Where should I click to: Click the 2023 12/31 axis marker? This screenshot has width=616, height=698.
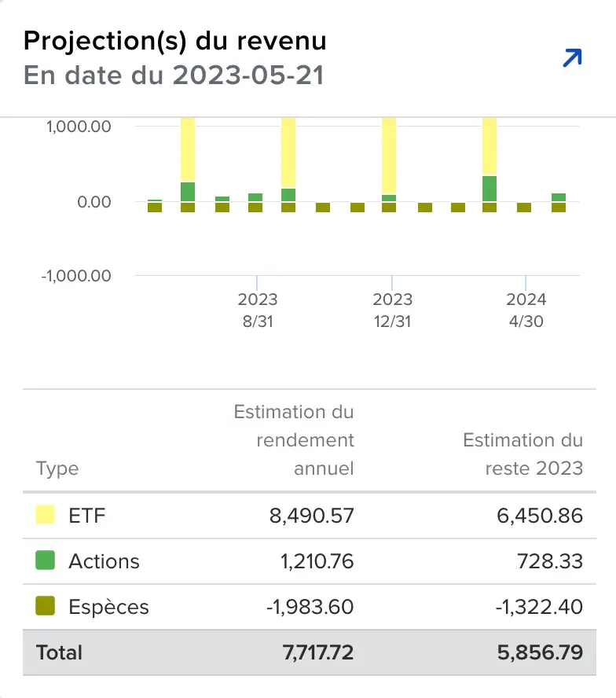(392, 310)
